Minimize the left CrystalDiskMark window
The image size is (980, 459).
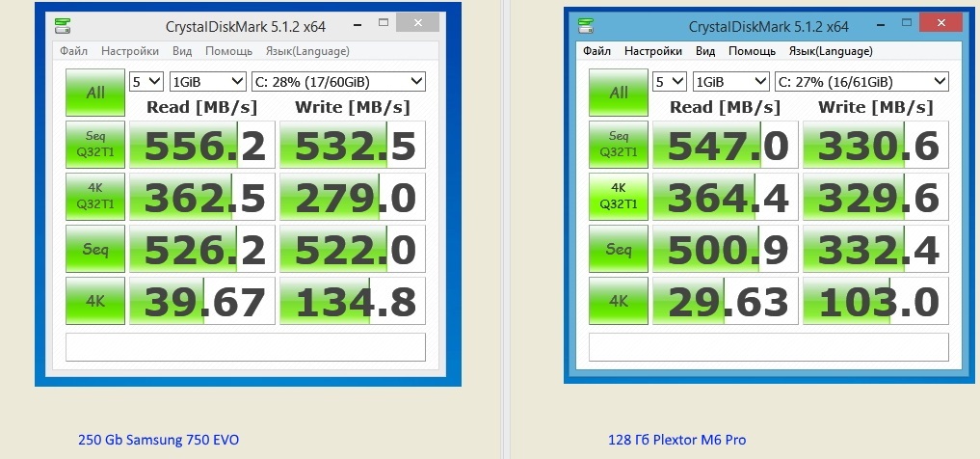357,24
